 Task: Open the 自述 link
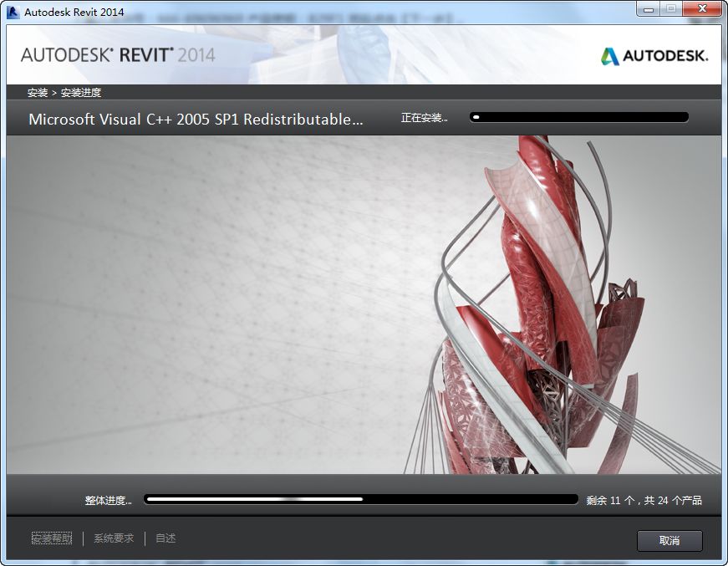(164, 538)
